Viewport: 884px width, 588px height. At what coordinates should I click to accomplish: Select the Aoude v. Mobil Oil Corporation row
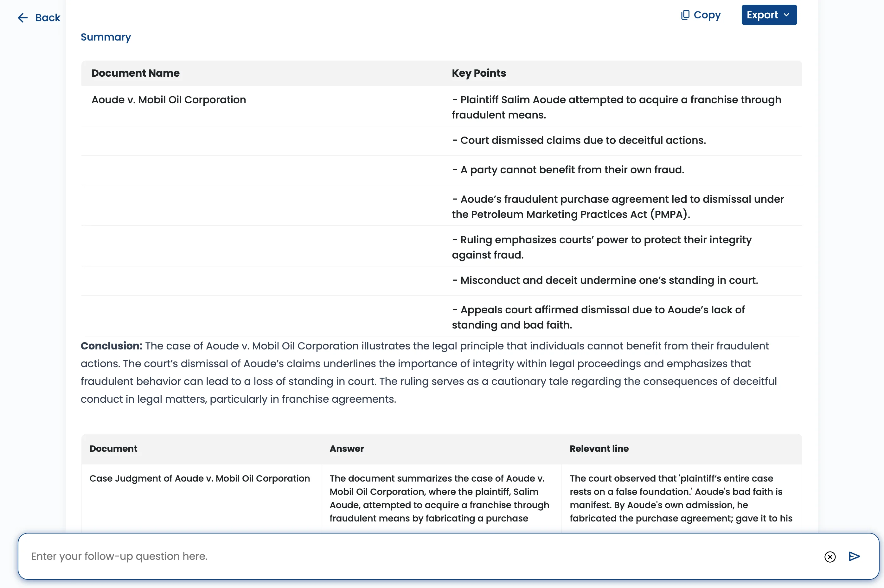(169, 100)
